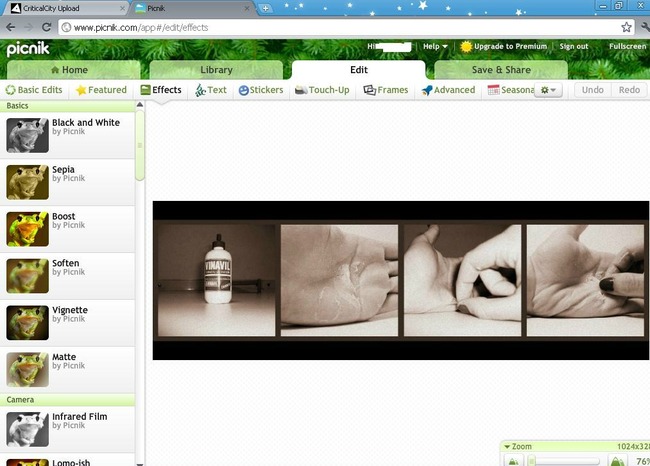This screenshot has width=650, height=466.
Task: Click the effects list scrollbar thumb
Action: (x=140, y=145)
